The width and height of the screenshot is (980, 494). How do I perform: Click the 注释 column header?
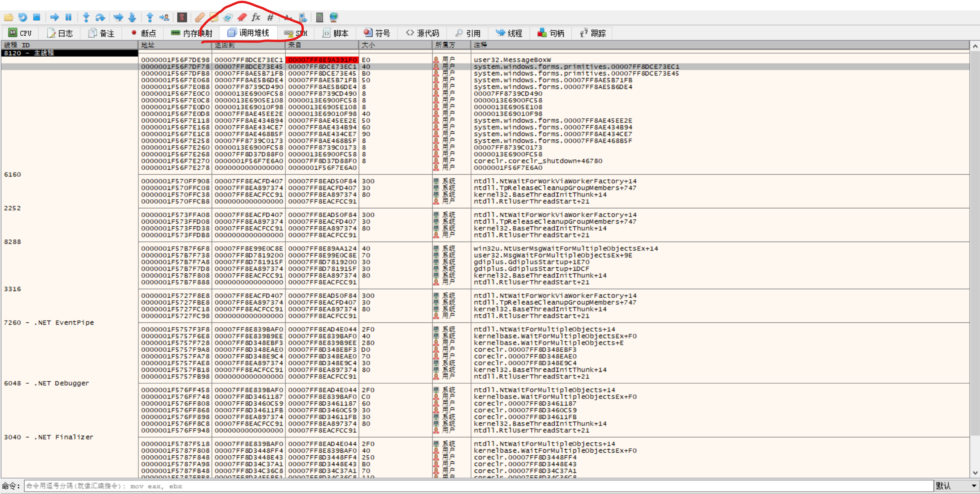pos(480,45)
